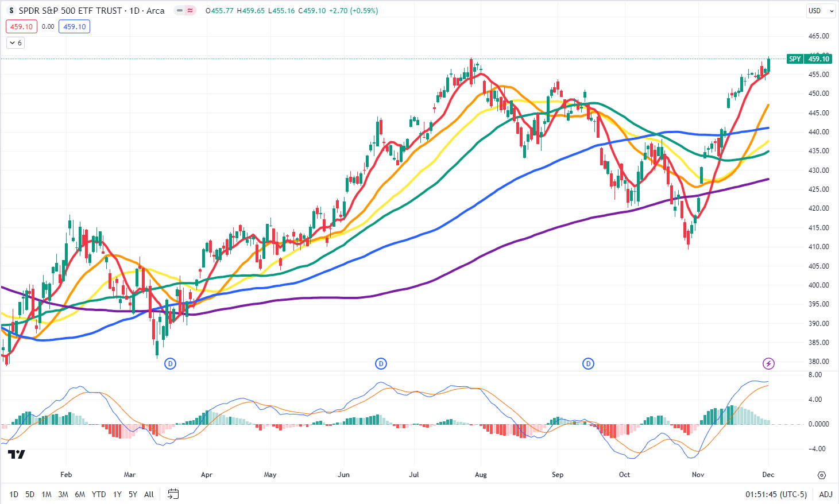Click the C459.10 close value
Viewport: 839px width, 504px height.
[x=312, y=11]
